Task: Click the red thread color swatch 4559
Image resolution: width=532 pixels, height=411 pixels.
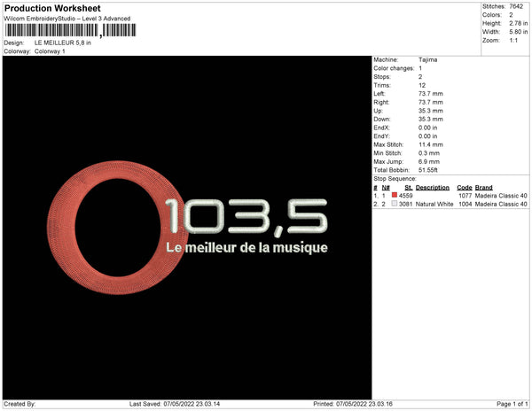Action: 395,195
